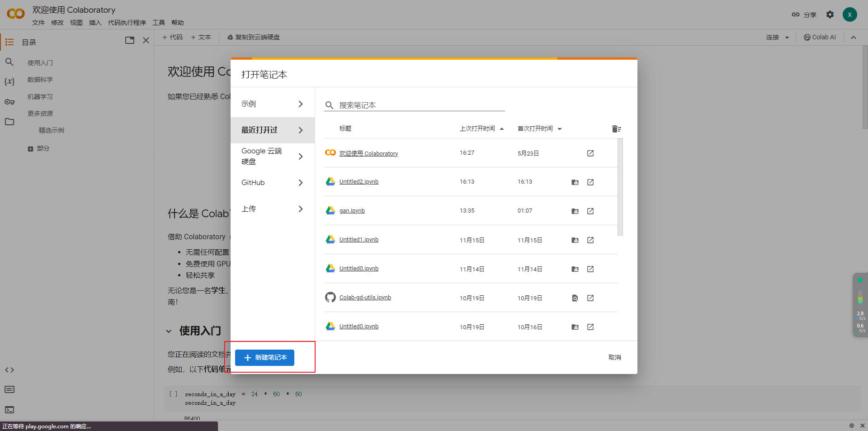Click the 新建笔记本 button
868x431 pixels.
pyautogui.click(x=264, y=358)
